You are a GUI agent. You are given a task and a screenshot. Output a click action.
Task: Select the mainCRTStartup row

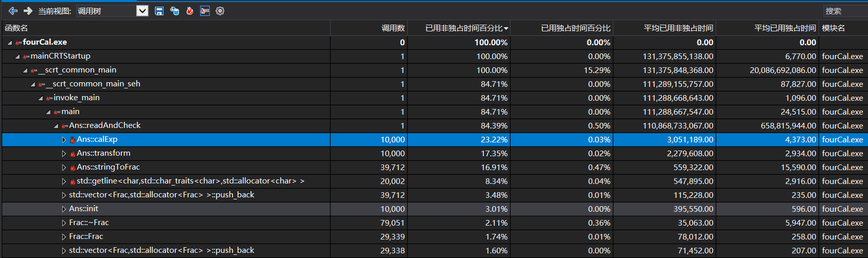tap(435, 57)
